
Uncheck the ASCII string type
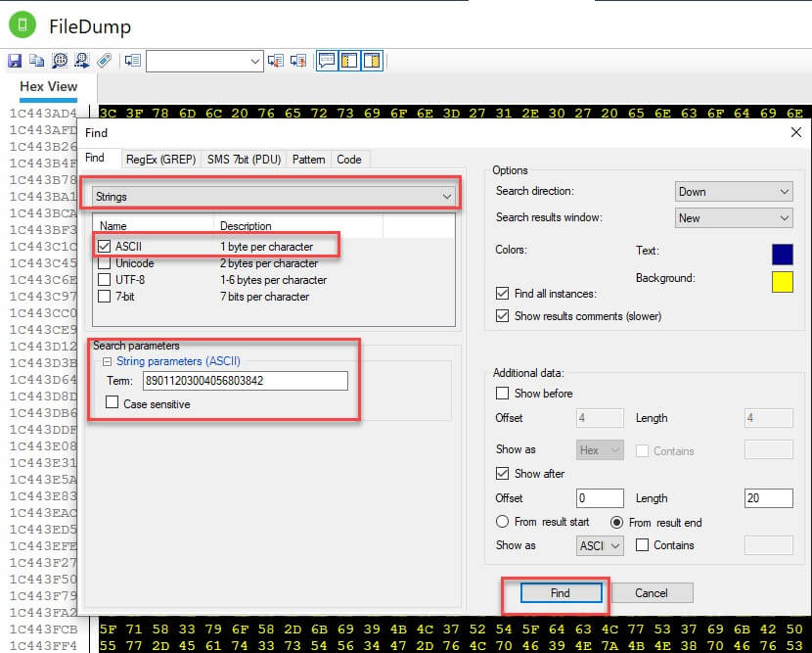104,246
